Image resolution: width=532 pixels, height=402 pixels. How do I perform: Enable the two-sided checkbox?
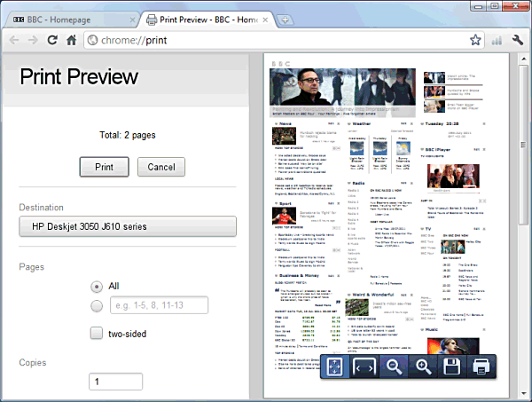pyautogui.click(x=97, y=333)
